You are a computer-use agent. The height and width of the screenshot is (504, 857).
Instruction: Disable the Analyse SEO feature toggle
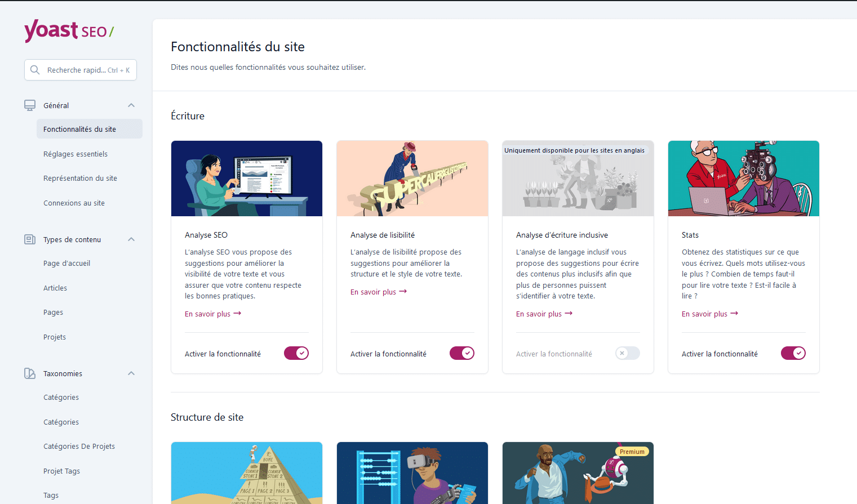coord(296,353)
